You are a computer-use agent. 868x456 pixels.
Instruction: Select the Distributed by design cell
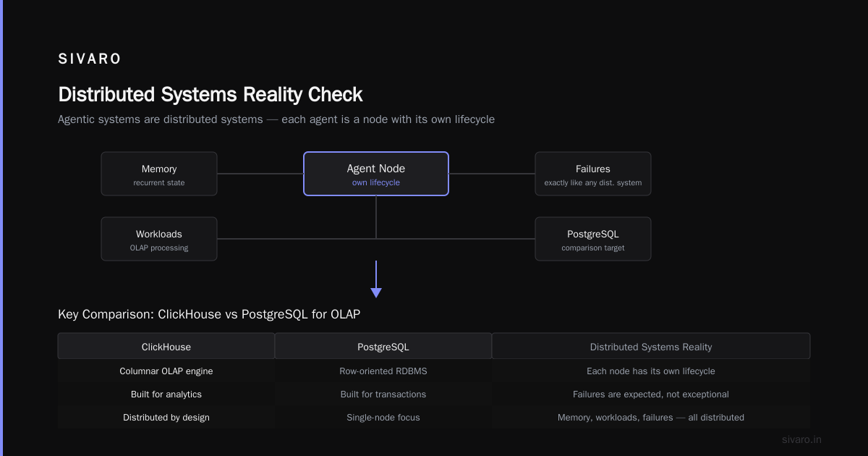(166, 418)
